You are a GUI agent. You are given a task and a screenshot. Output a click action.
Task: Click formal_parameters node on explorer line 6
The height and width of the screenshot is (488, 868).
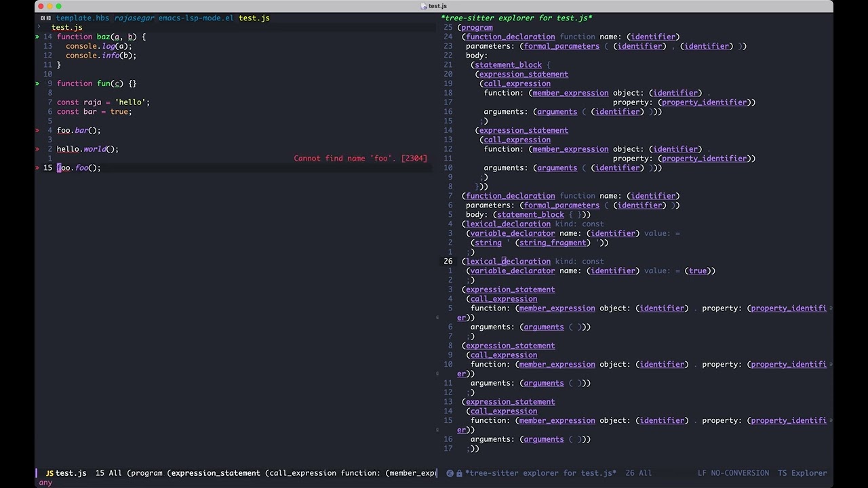click(x=561, y=205)
